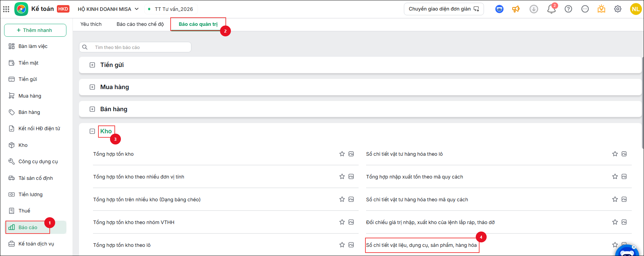Open the apps grid launcher

point(6,9)
